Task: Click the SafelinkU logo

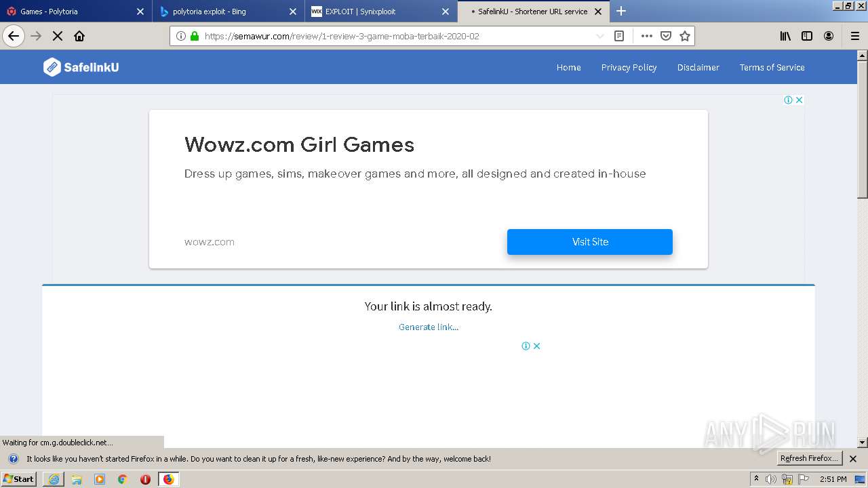Action: pyautogui.click(x=81, y=67)
